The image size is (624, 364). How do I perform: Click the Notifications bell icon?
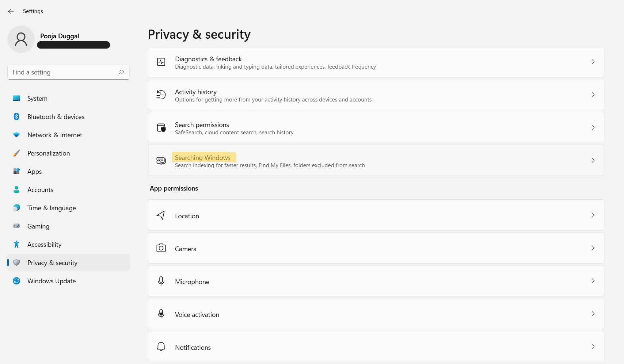point(161,347)
